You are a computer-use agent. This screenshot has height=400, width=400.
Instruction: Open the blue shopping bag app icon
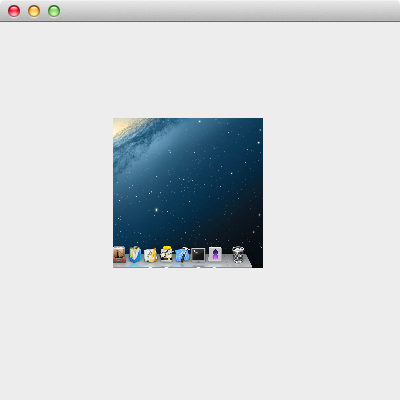[x=135, y=255]
